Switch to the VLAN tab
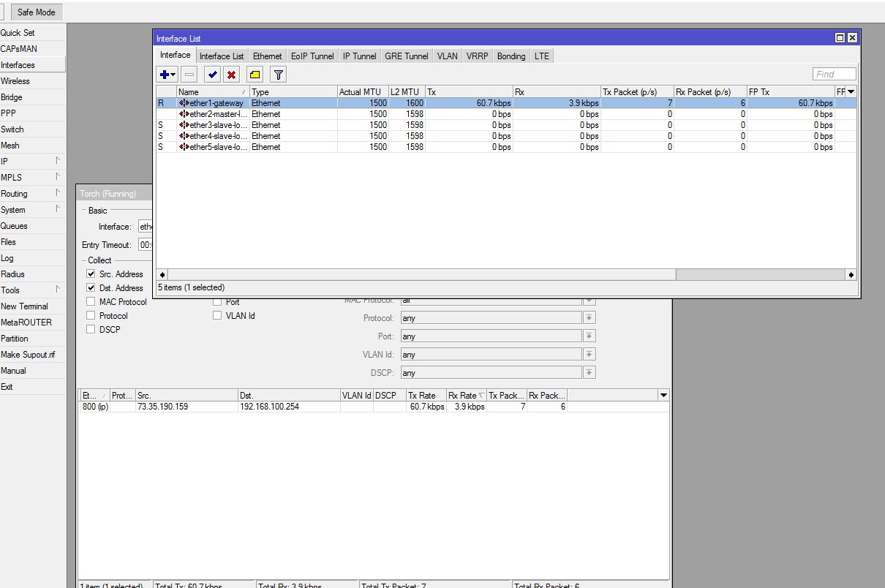This screenshot has height=588, width=885. pyautogui.click(x=447, y=56)
